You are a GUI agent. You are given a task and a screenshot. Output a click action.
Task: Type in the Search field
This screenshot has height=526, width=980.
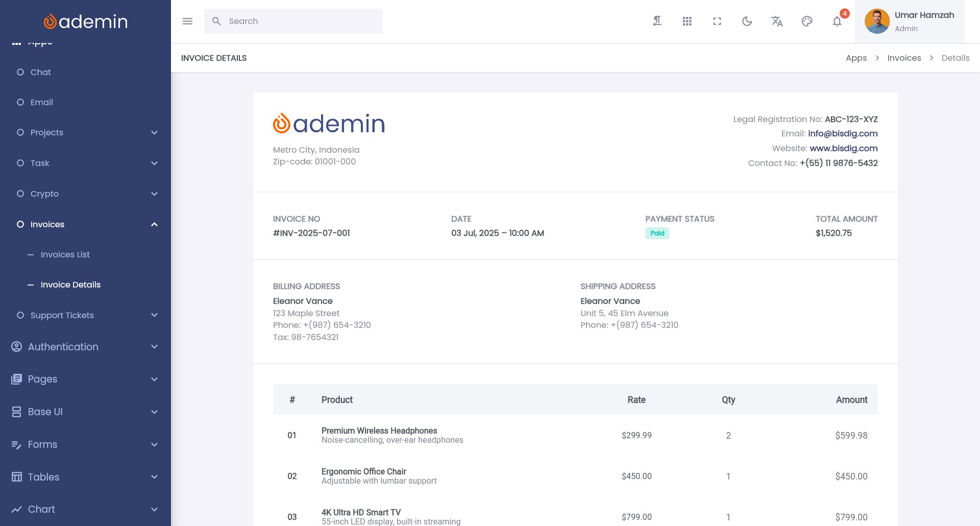(x=301, y=21)
